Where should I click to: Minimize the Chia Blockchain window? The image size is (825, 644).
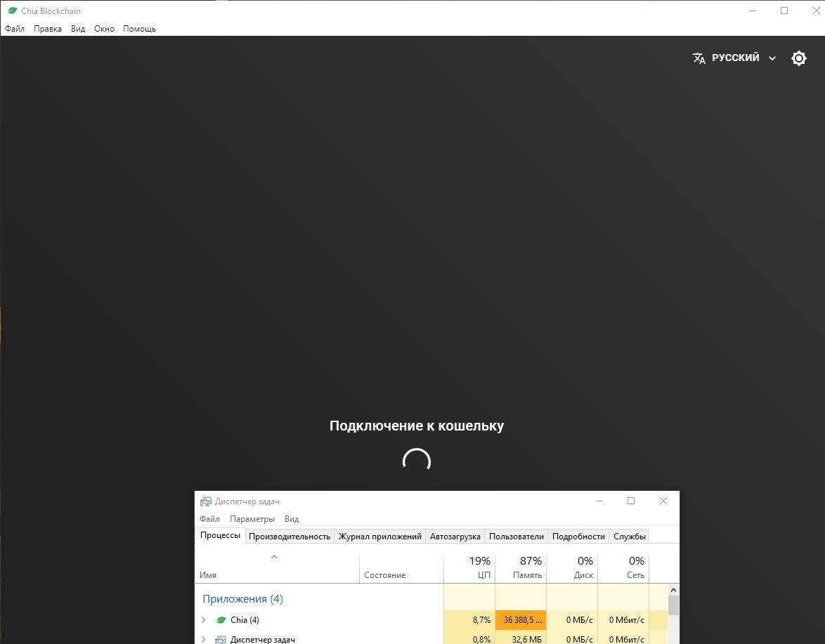tap(753, 11)
